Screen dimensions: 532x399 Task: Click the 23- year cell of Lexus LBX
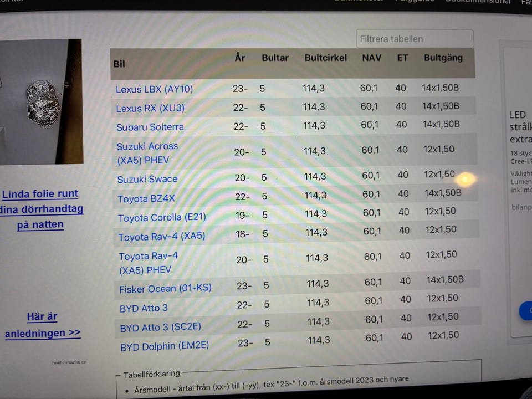[x=240, y=89]
